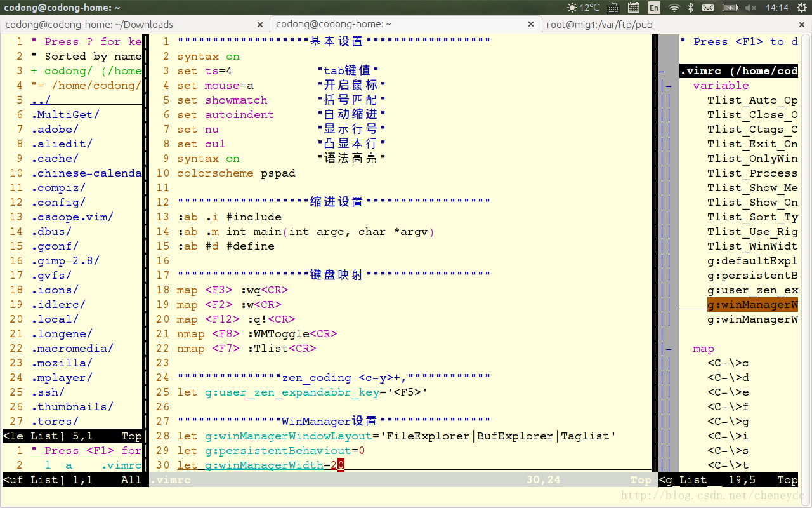Image resolution: width=812 pixels, height=508 pixels.
Task: Open the .thumbnails/ directory entry
Action: tap(72, 407)
